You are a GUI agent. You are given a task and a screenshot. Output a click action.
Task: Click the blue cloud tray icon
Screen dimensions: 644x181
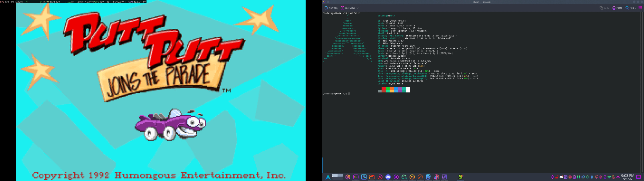(583, 177)
